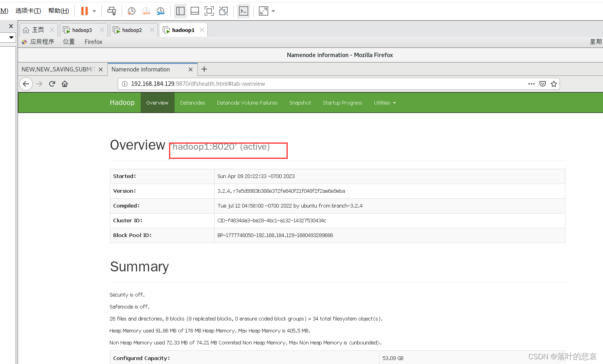Open the 帮助(H) menu
The image size is (603, 364).
coord(59,11)
